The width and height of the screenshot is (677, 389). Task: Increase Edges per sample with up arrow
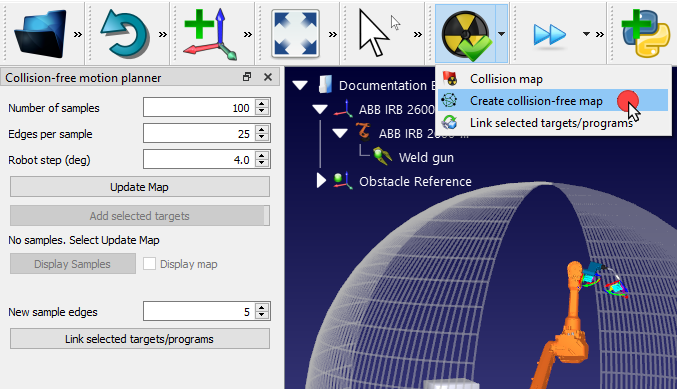(262, 129)
